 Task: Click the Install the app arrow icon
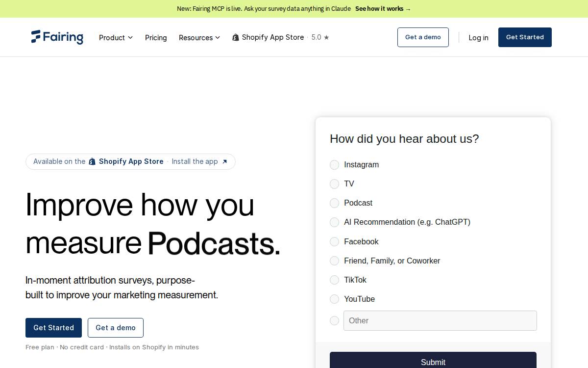[x=224, y=161]
